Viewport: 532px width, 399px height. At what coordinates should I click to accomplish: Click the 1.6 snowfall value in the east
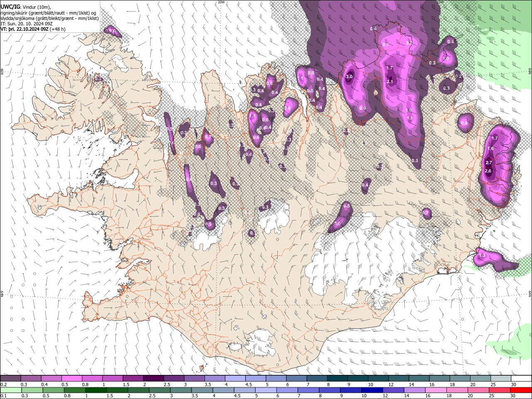(x=490, y=149)
